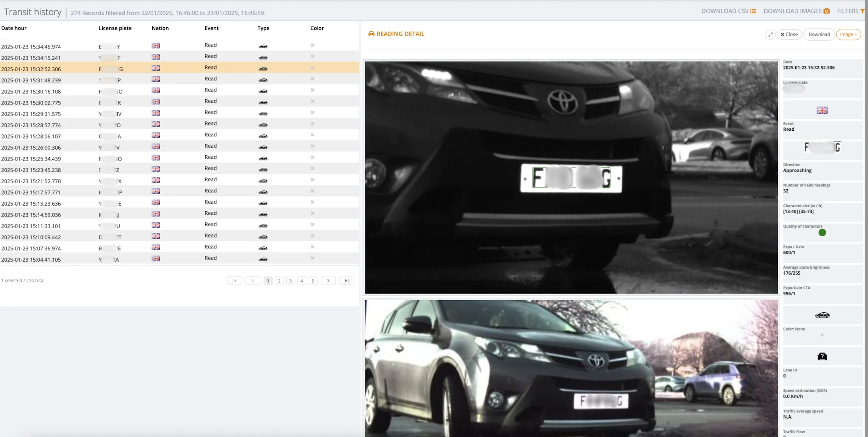Go to the previous page of records

pyautogui.click(x=253, y=281)
